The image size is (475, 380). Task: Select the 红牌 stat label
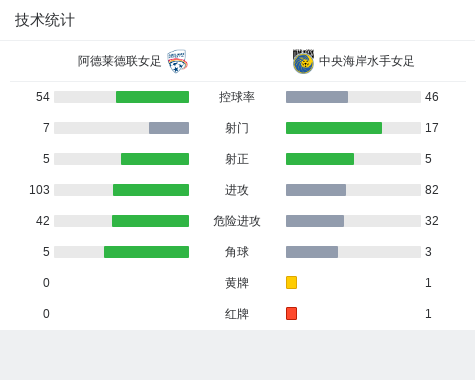tap(237, 314)
